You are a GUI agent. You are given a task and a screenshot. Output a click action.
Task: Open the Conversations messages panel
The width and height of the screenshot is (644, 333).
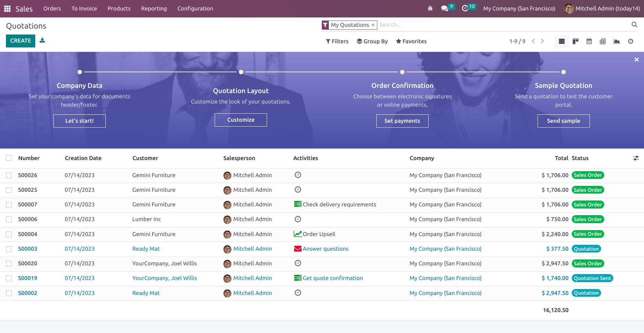(x=444, y=8)
